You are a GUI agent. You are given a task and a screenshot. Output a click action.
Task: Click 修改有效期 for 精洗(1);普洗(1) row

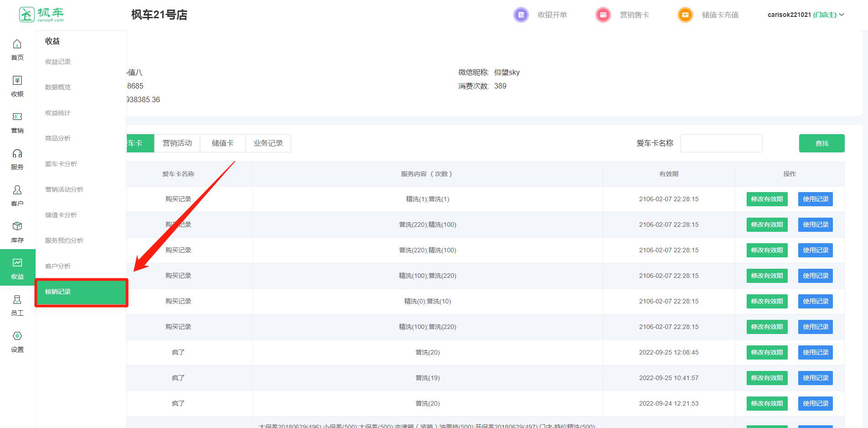[767, 199]
